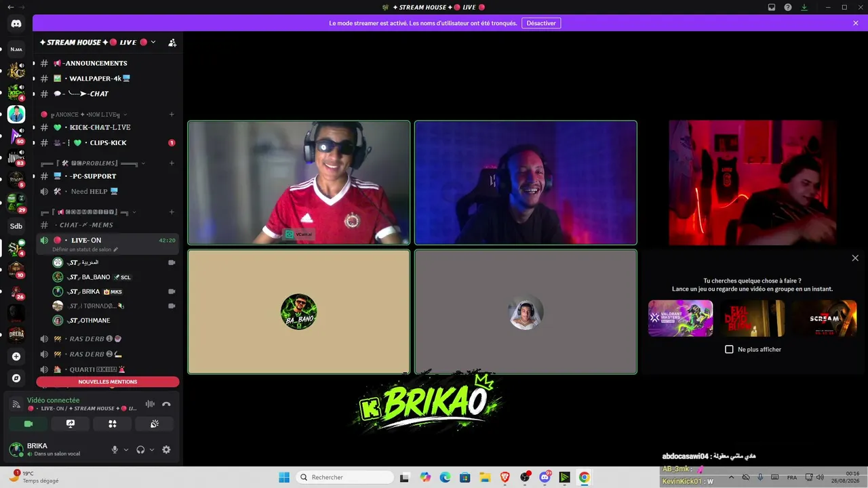Open the N.MA server
Viewport: 868px width, 488px height.
point(16,49)
